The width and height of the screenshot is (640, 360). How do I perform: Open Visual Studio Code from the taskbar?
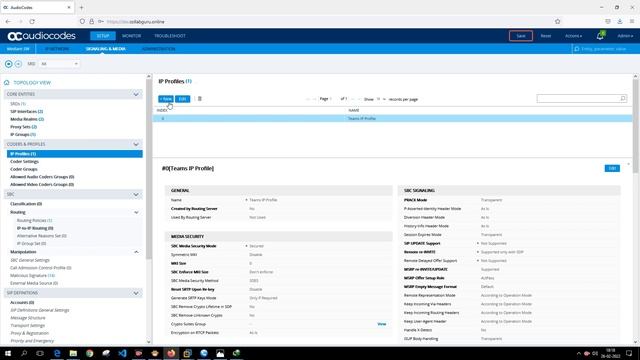tap(122, 353)
